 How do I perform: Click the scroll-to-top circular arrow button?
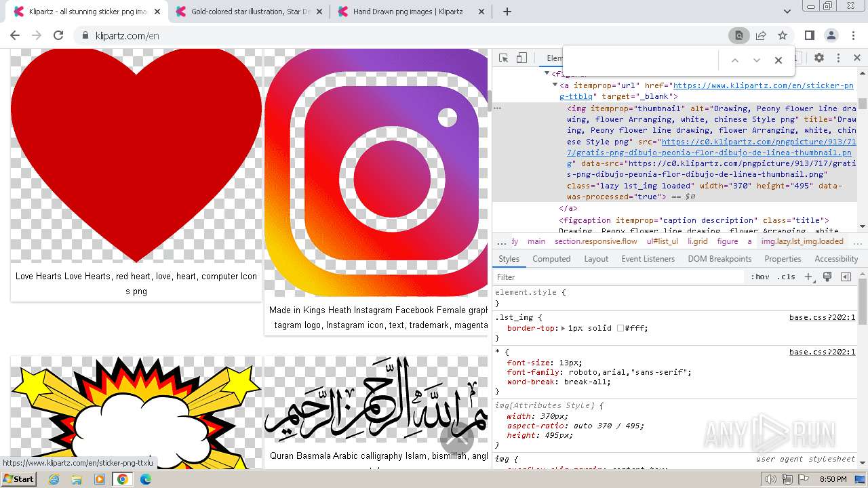coord(456,438)
